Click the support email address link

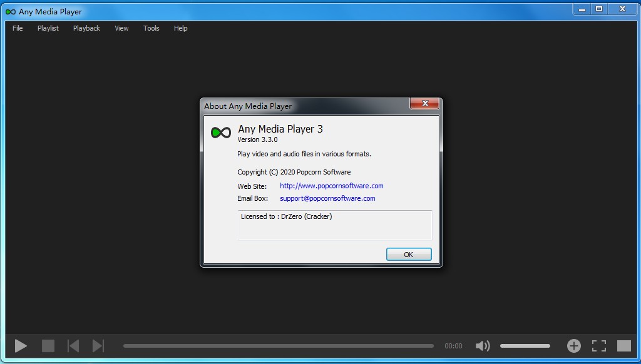pos(327,198)
